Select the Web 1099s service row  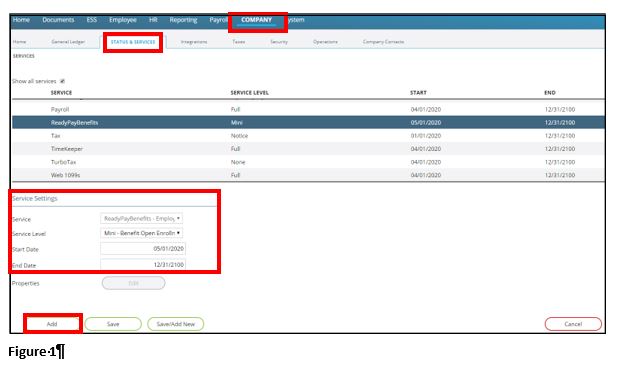pos(308,175)
